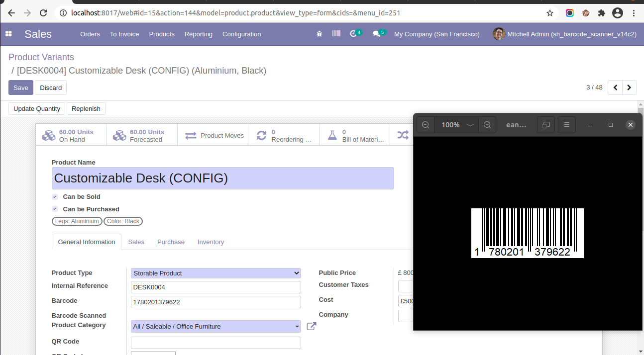This screenshot has width=644, height=355.
Task: Go back in browser history
Action: click(11, 13)
